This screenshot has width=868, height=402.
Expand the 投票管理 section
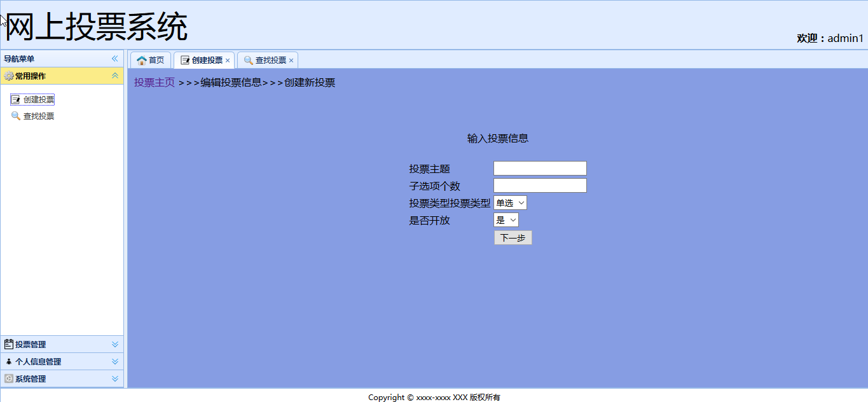tap(115, 344)
